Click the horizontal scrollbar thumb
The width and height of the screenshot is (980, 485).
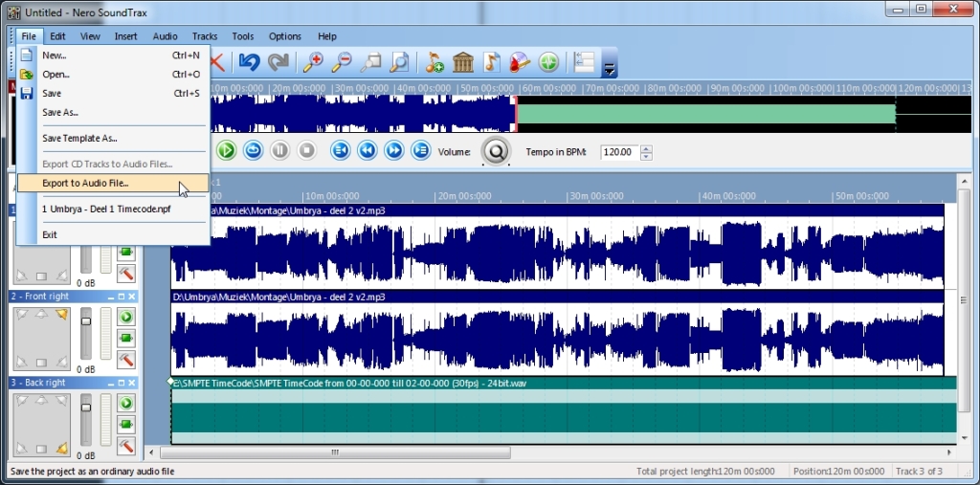point(335,452)
